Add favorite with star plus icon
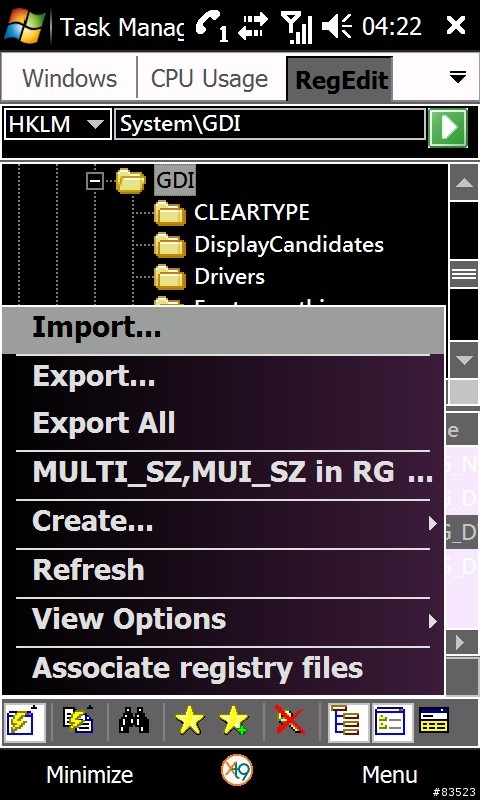The height and width of the screenshot is (800, 480). (234, 722)
